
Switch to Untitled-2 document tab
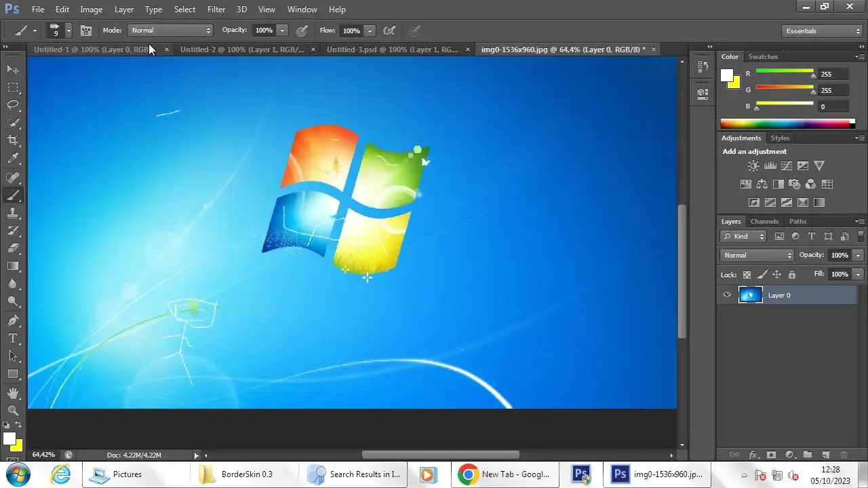[x=242, y=49]
